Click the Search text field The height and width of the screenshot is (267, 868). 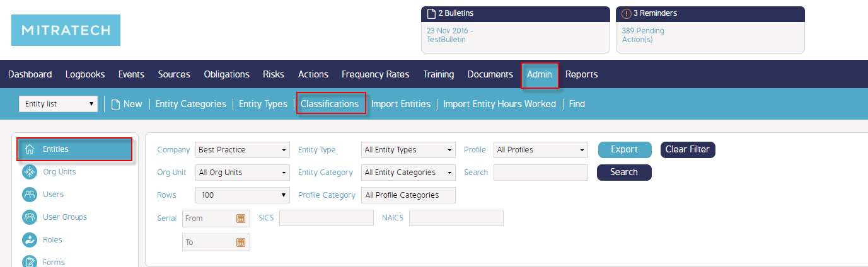point(541,173)
